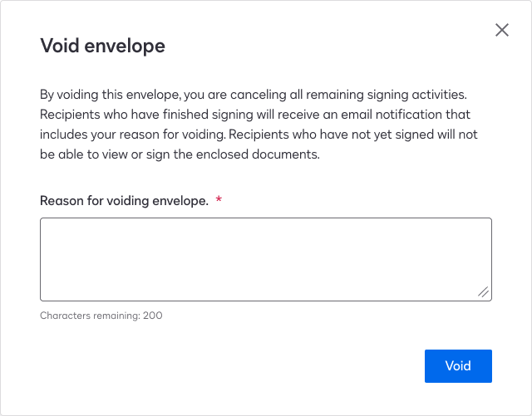Click the 'Void envelope' dialog title
The image size is (532, 416).
point(102,46)
